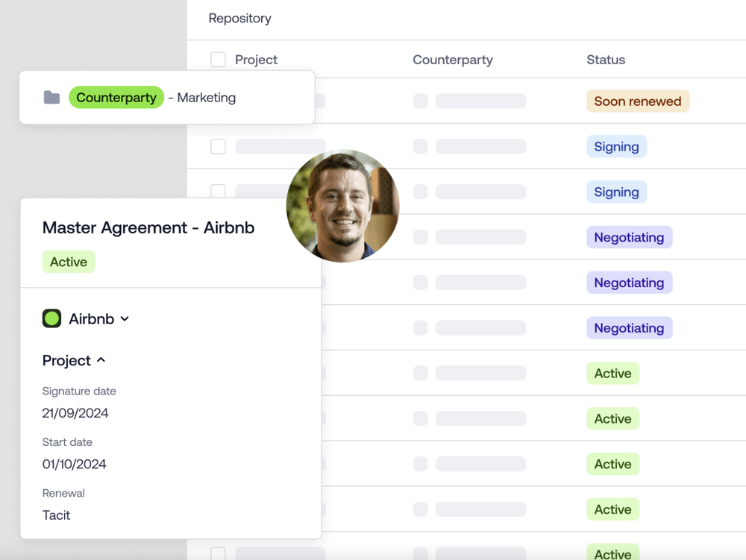Click the Counterparty column header
The image size is (746, 560).
pyautogui.click(x=452, y=60)
